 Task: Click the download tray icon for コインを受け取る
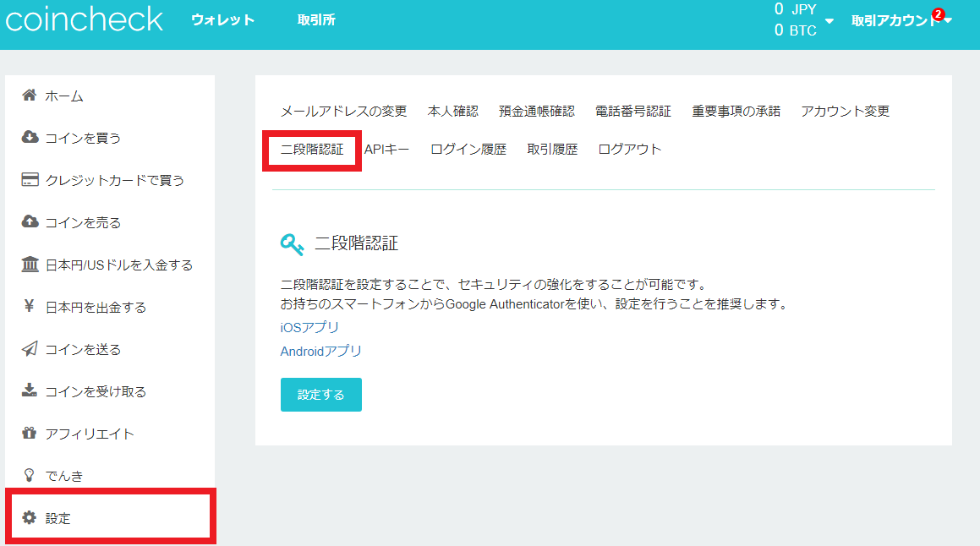click(x=30, y=390)
